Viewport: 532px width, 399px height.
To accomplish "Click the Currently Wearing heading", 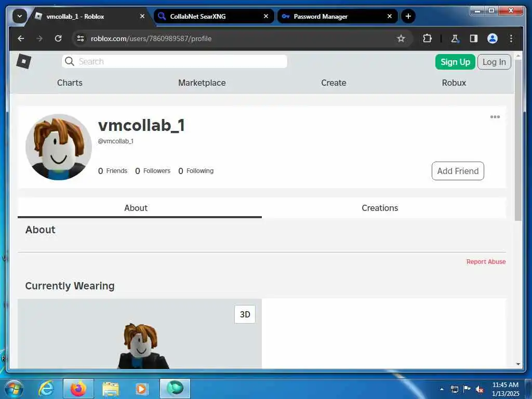I will (70, 286).
